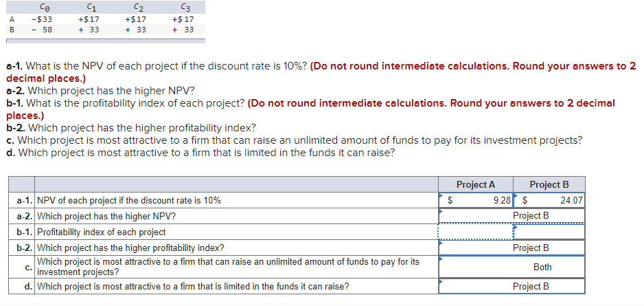
Task: Click the Project A column header
Action: pos(475,184)
